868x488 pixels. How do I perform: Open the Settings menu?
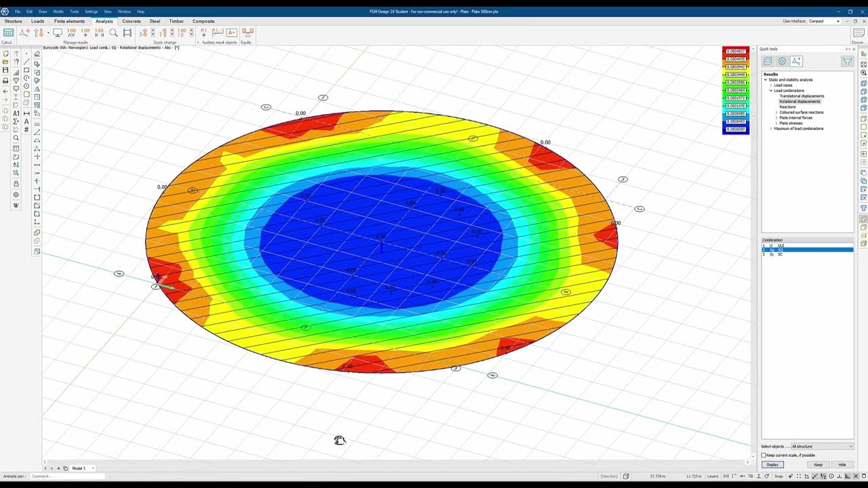[91, 12]
